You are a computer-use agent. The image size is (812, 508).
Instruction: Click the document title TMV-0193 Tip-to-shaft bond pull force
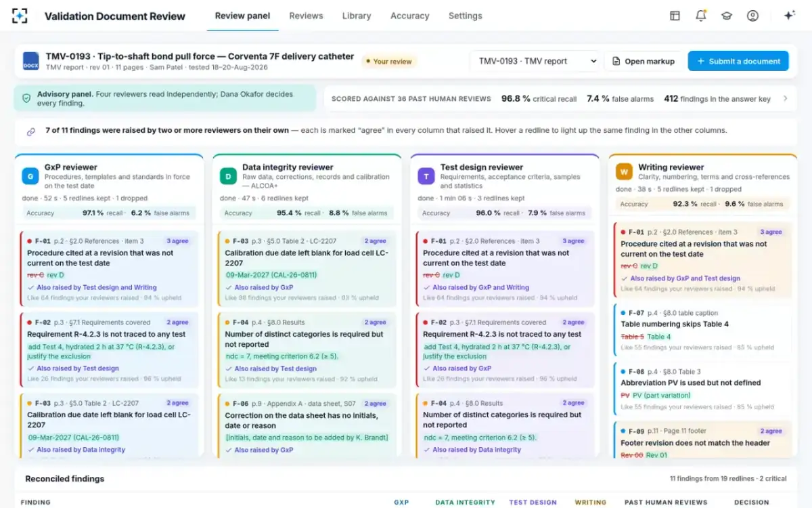coord(200,56)
